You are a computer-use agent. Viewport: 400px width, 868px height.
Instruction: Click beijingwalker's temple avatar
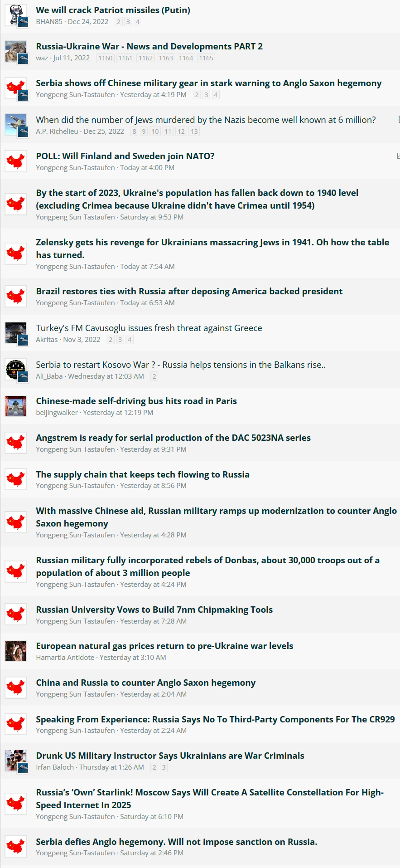tap(16, 406)
